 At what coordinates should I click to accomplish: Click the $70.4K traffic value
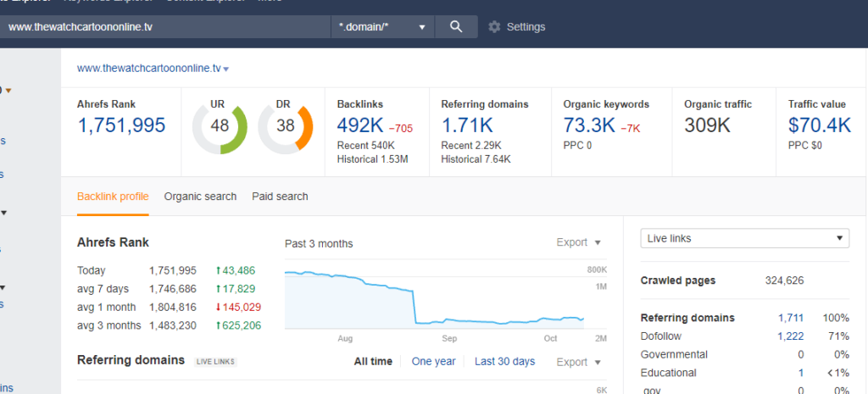point(820,125)
